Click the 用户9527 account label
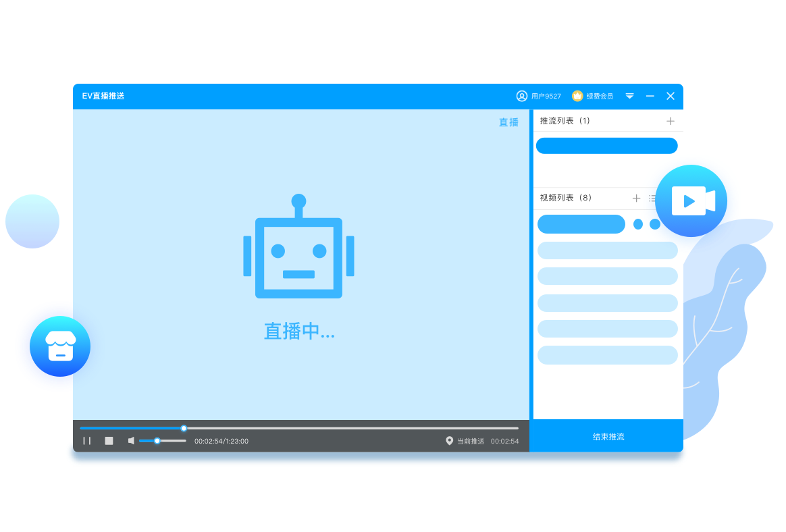This screenshot has height=532, width=786. [x=544, y=96]
